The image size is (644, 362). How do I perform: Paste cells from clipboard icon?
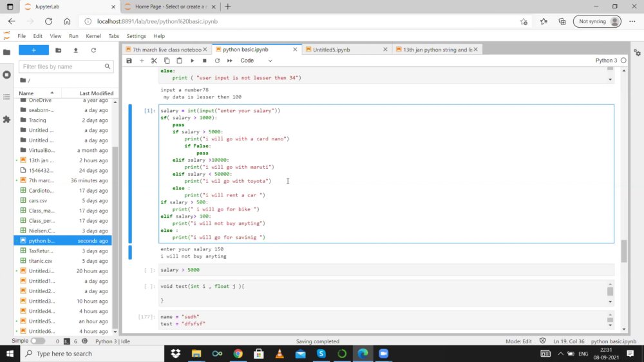pos(180,61)
